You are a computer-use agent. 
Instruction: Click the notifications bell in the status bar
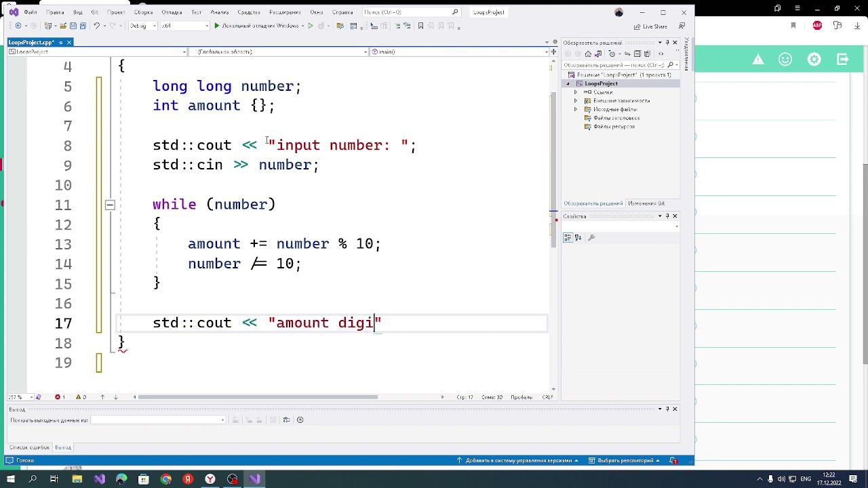pyautogui.click(x=673, y=461)
